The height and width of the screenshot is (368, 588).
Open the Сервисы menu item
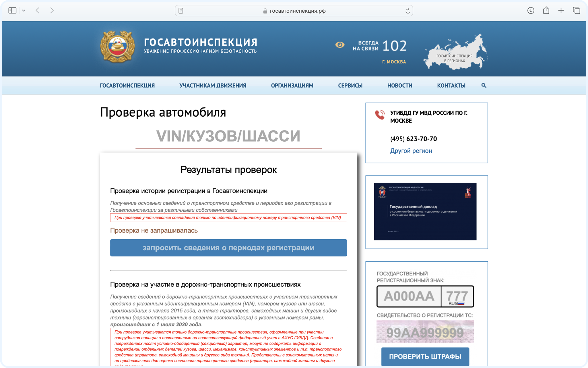[350, 85]
